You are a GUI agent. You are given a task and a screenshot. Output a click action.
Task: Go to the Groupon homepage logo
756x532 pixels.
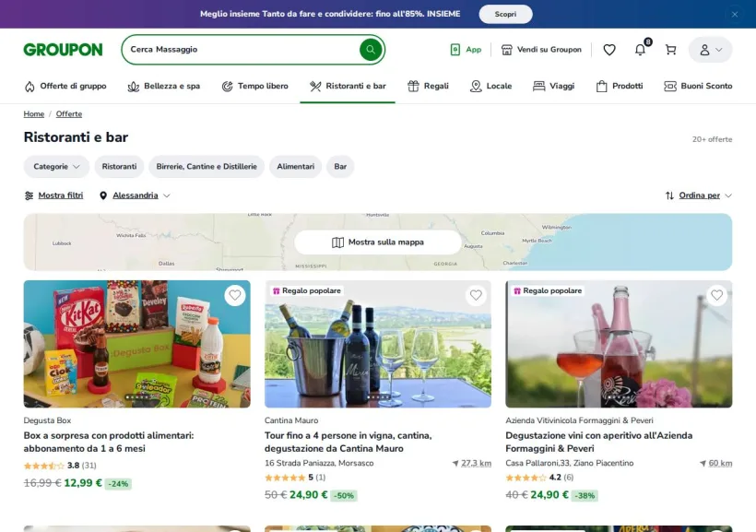pos(64,50)
